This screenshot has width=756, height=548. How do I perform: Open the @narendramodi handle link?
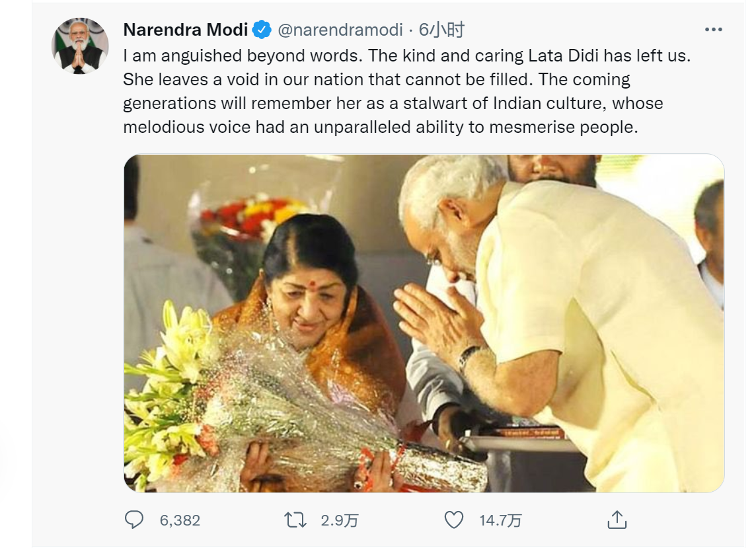click(x=340, y=30)
